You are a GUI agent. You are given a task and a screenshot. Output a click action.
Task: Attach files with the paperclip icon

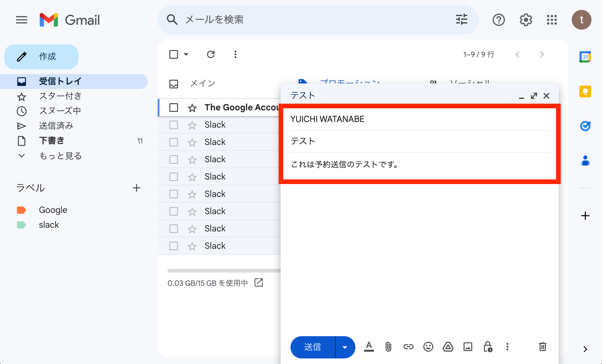click(388, 347)
